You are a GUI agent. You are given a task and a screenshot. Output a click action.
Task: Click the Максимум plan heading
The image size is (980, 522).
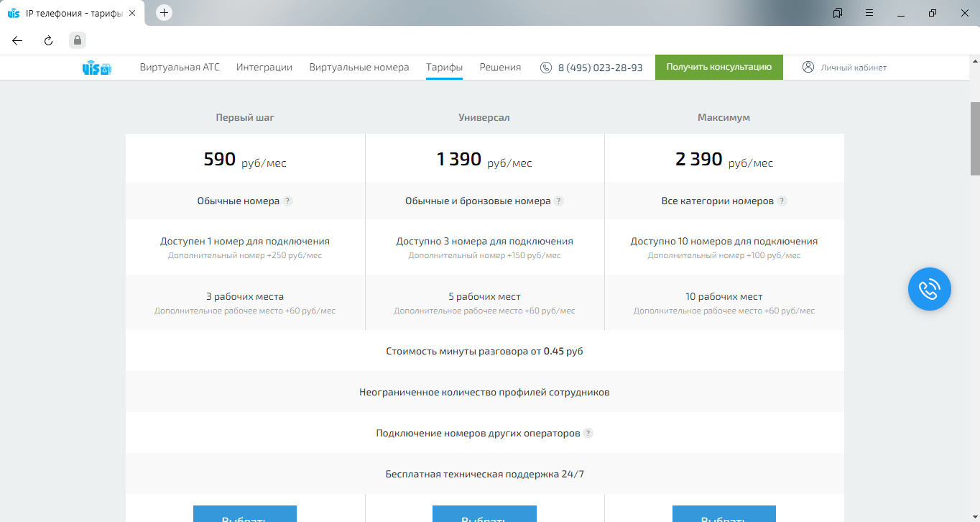click(724, 117)
